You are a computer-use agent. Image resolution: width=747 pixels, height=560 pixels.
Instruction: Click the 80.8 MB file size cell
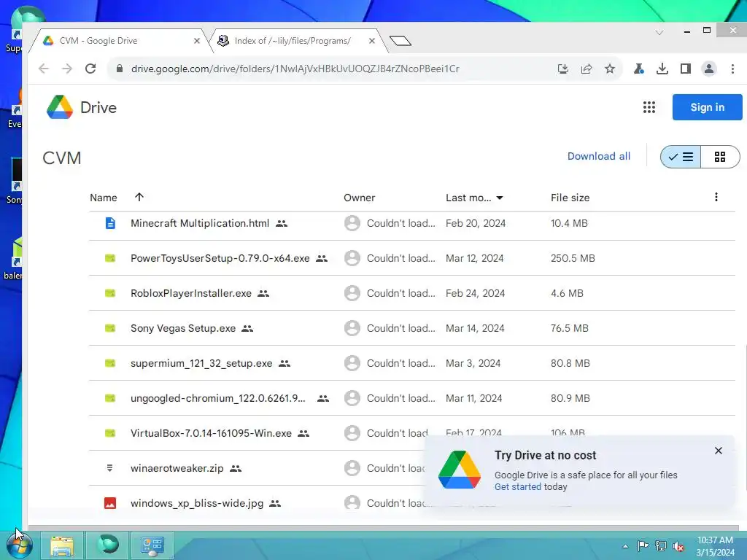coord(570,363)
